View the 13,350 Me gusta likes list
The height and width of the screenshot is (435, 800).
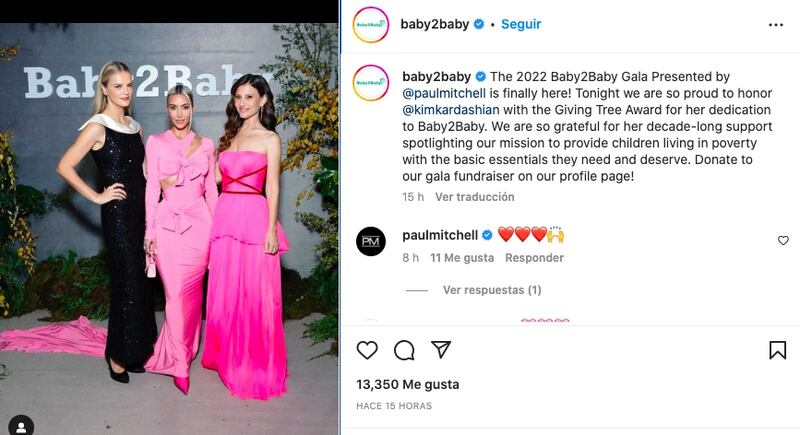408,385
